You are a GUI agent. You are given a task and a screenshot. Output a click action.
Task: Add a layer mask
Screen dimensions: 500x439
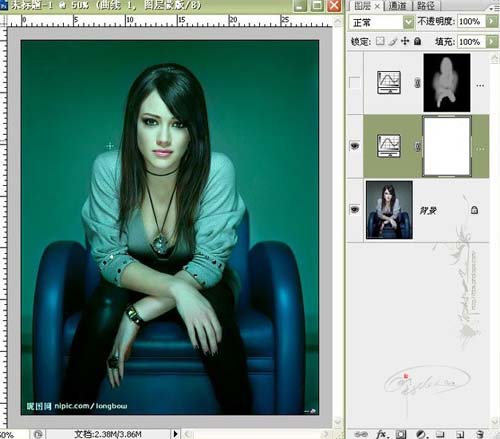click(x=401, y=434)
